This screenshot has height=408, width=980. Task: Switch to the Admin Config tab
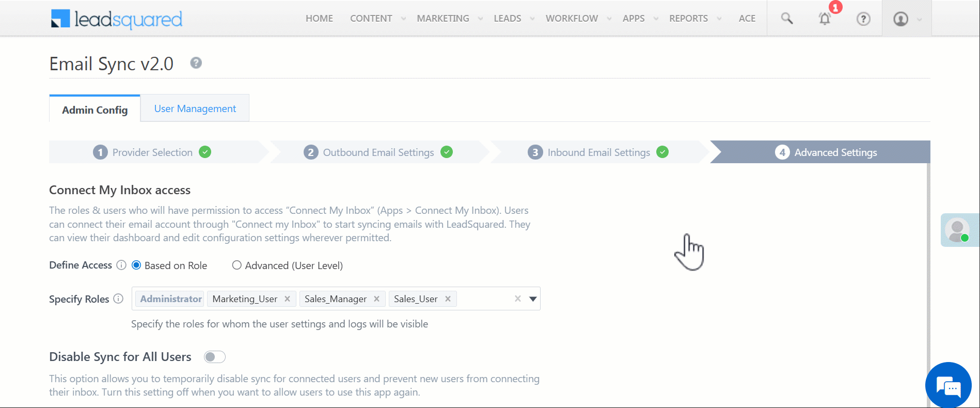95,109
